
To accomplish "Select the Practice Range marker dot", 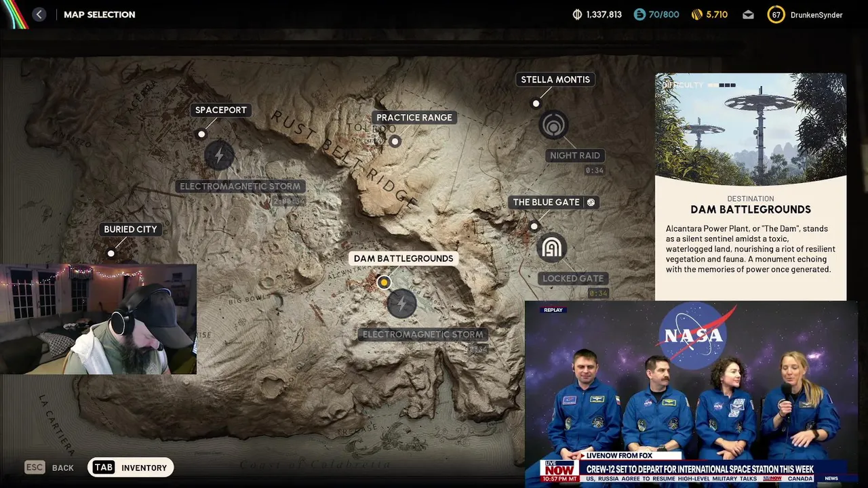I will coord(395,141).
